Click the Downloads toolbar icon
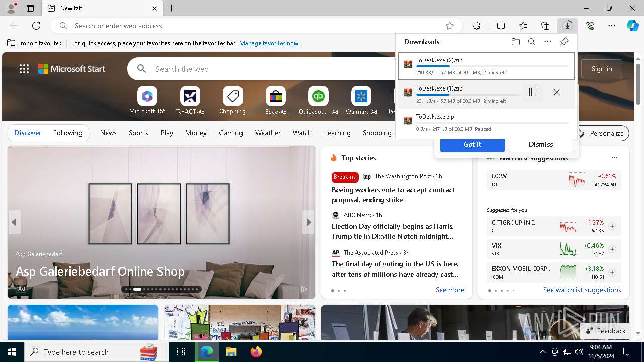 tap(568, 26)
